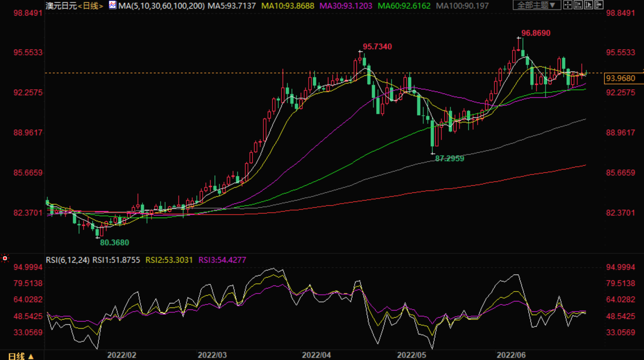Click the 96.8690 high price marker
The image size is (644, 360).
click(x=536, y=33)
